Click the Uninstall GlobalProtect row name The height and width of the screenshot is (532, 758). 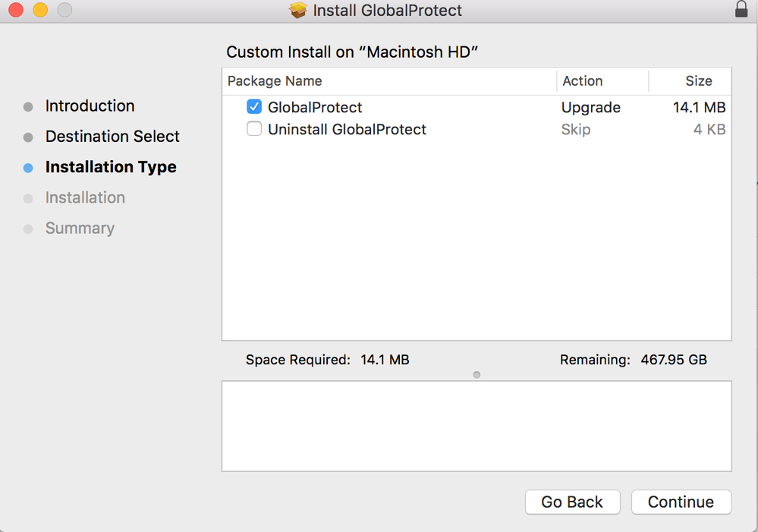click(x=347, y=129)
